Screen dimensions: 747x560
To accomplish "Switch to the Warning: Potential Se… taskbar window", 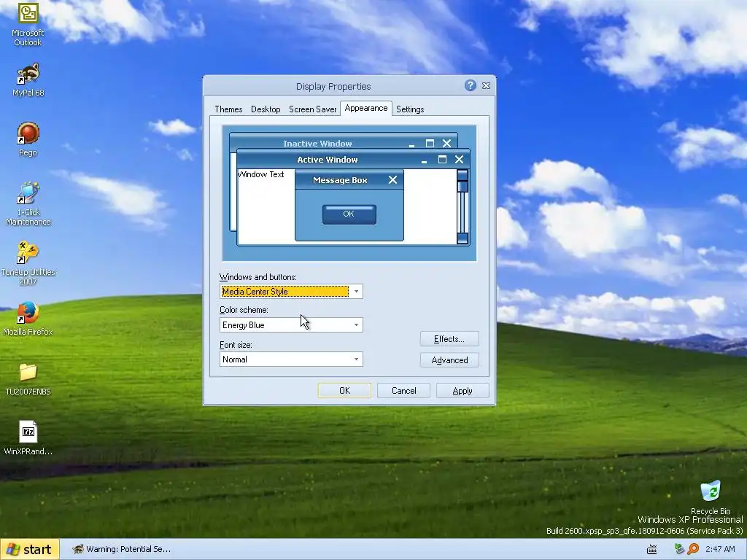I will pyautogui.click(x=122, y=550).
